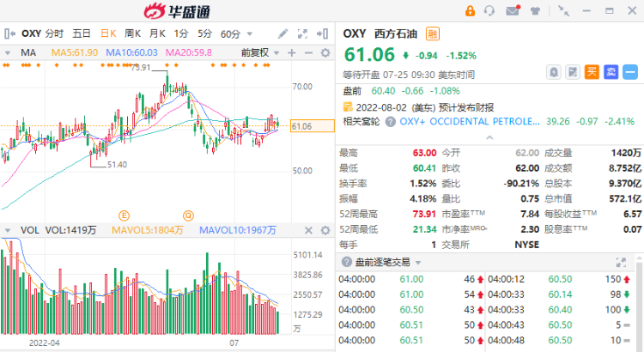Open OXY+ OCCIDENTAL PETROLE warrant link
Image resolution: width=644 pixels, height=352 pixels.
pyautogui.click(x=470, y=122)
